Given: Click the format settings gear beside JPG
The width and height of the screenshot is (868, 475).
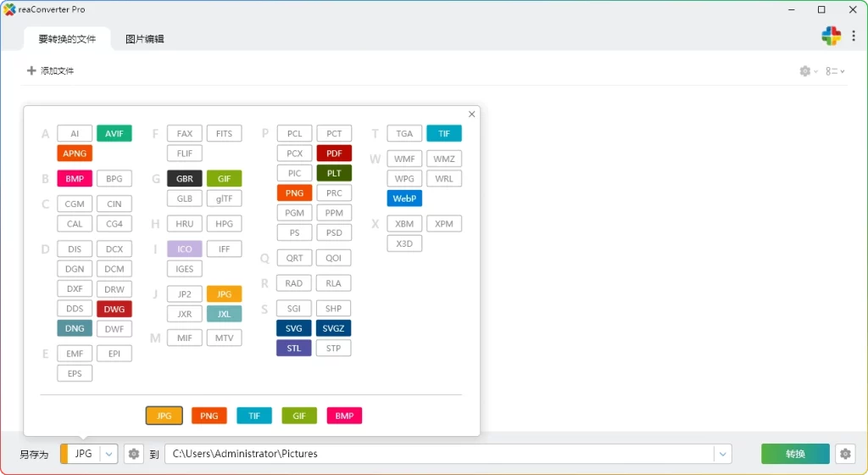Looking at the screenshot, I should [134, 454].
